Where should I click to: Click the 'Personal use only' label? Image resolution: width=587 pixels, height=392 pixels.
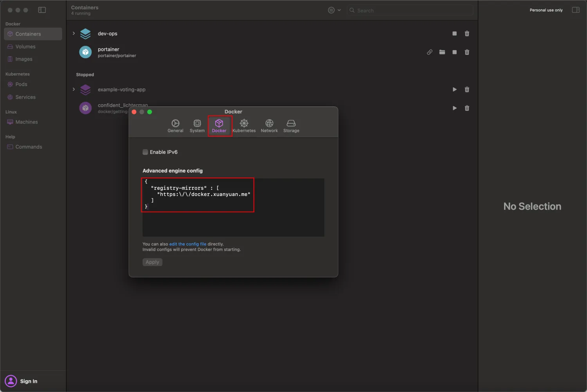click(x=546, y=10)
